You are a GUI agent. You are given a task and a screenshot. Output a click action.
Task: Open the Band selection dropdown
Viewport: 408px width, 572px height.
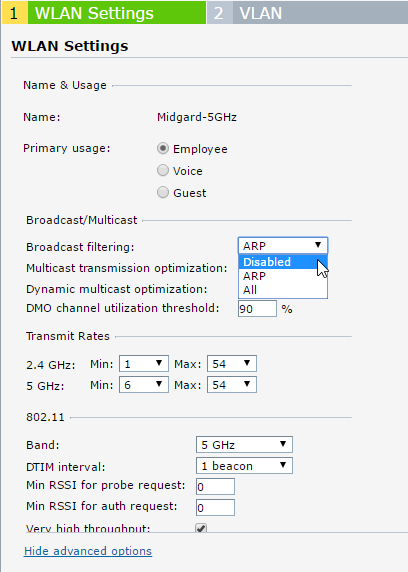point(244,445)
